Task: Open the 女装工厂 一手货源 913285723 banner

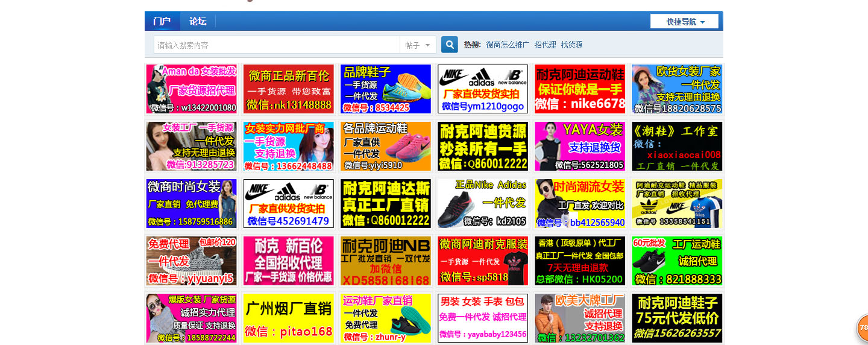Action: pos(192,147)
